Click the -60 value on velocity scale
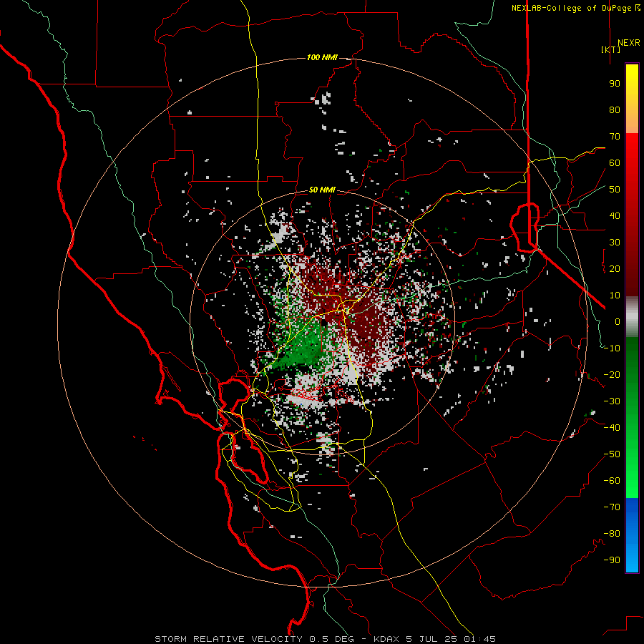The width and height of the screenshot is (644, 644). coord(612,481)
